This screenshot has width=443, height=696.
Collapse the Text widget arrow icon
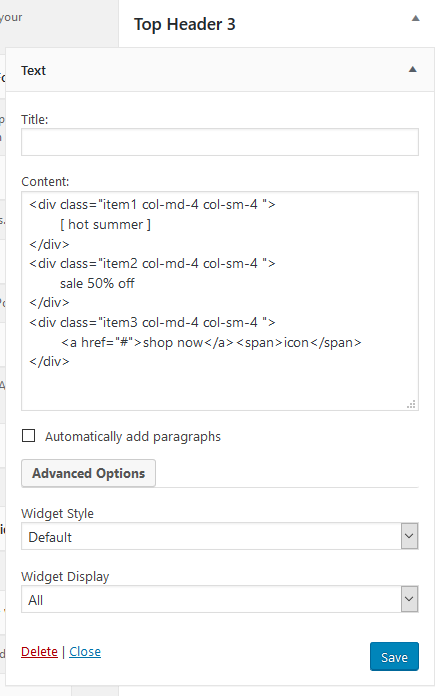413,69
